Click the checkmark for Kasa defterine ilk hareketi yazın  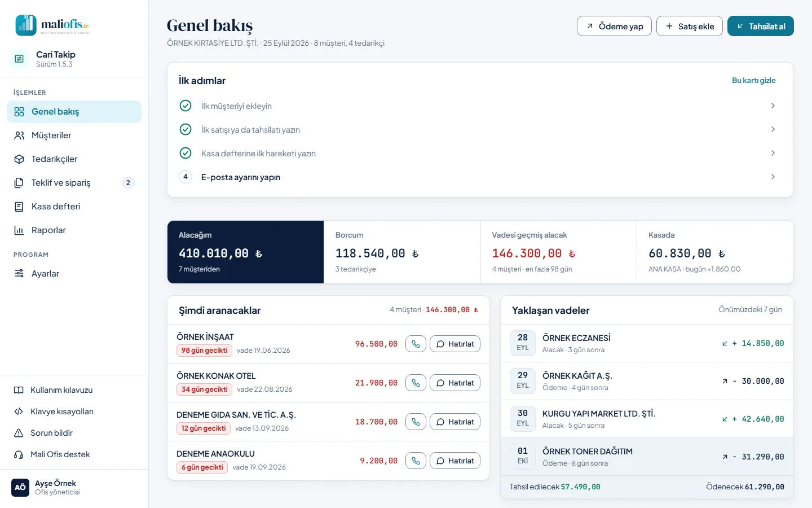tap(186, 153)
